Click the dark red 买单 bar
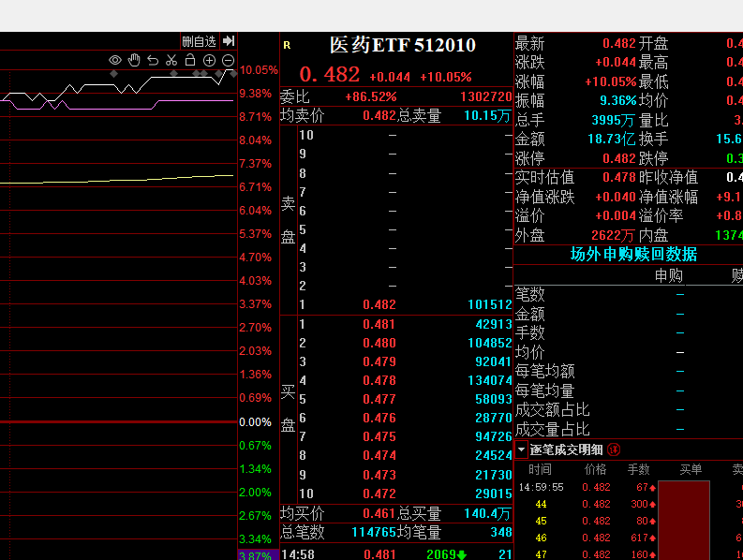Viewport: 743px width, 560px height. pyautogui.click(x=684, y=521)
